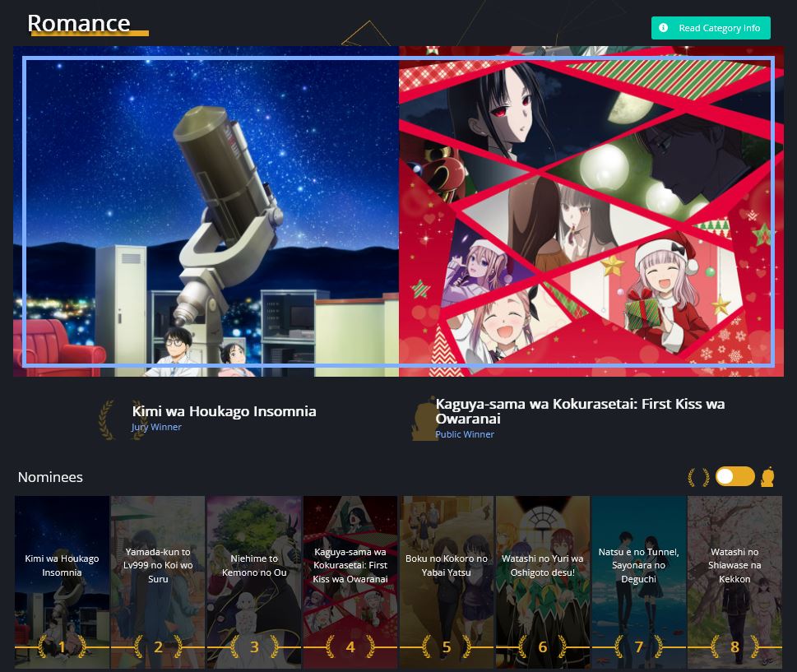Open the Kimi wa Houkago Insomnia winner title
797x672 pixels.
[x=224, y=411]
